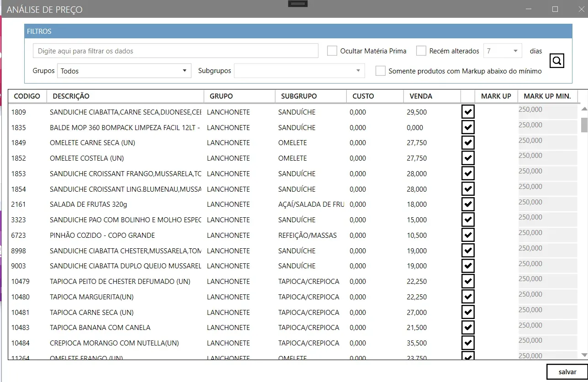Click scrollbar up arrow of the table
The image size is (588, 382).
point(584,109)
